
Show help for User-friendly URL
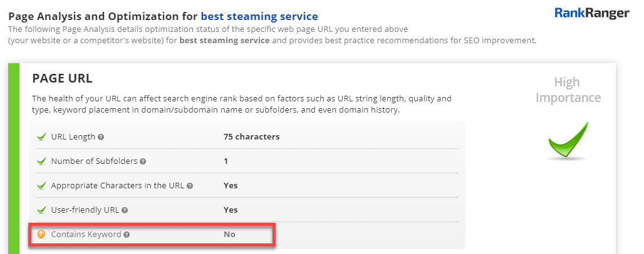[x=125, y=210]
